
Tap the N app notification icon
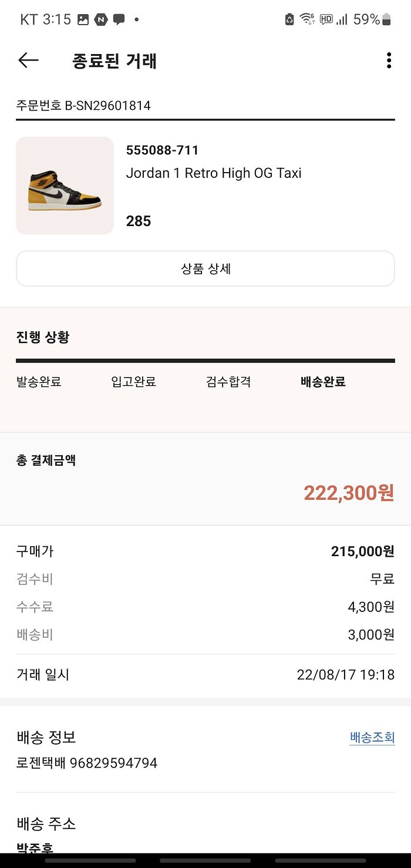click(x=101, y=19)
